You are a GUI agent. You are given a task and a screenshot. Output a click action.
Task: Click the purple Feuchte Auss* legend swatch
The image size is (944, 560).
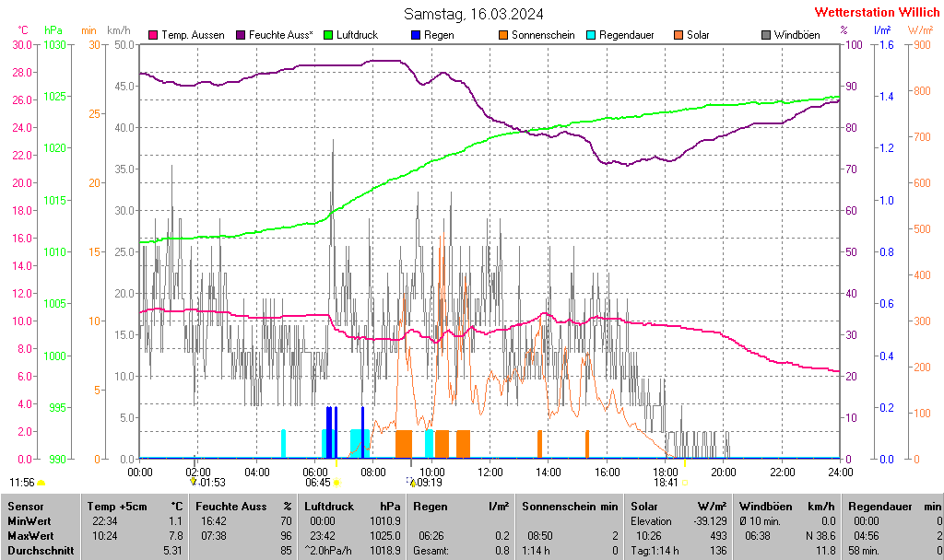click(x=241, y=35)
